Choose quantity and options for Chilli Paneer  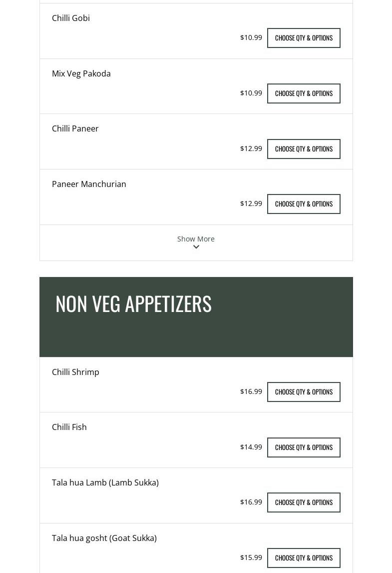pos(304,149)
